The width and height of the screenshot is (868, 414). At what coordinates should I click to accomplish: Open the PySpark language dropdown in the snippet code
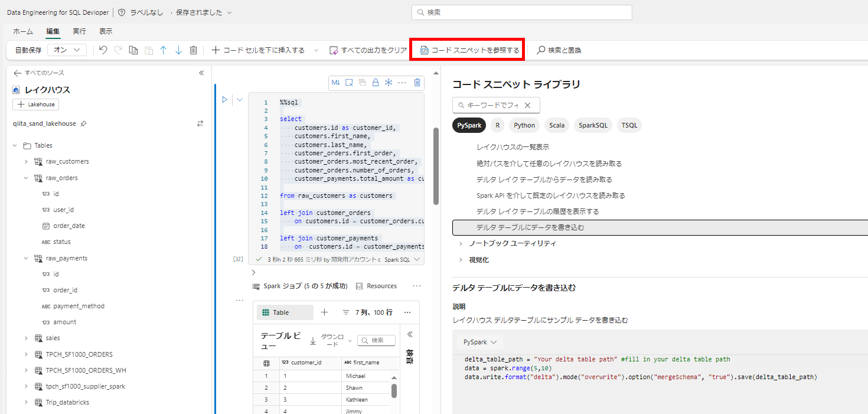480,342
